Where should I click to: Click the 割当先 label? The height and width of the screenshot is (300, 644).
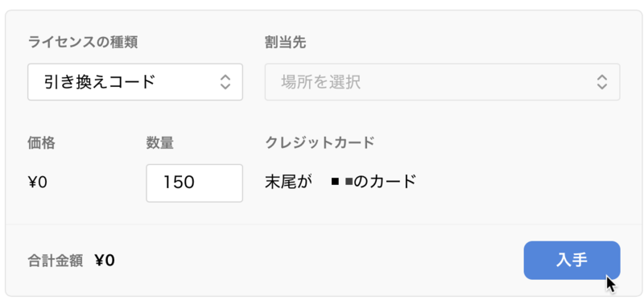point(286,43)
